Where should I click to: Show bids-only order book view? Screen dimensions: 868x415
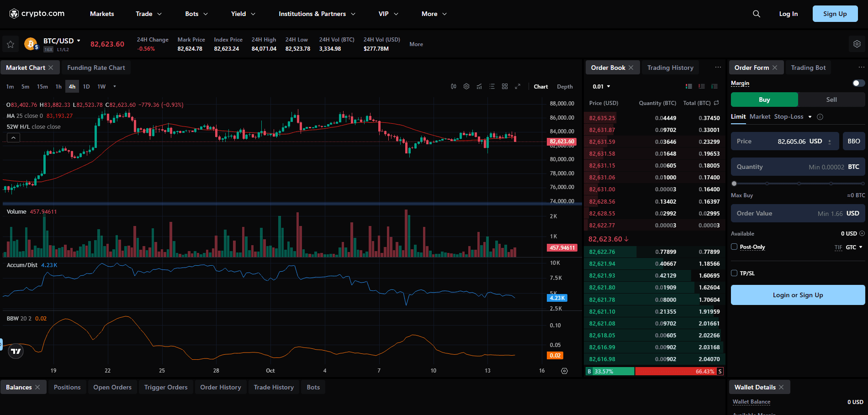tap(715, 86)
